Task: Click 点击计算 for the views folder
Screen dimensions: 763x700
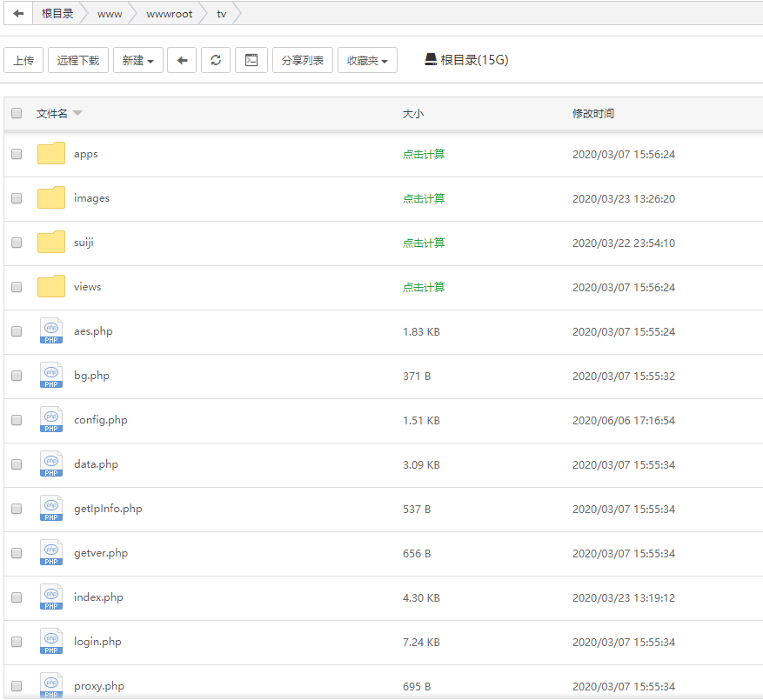Action: pyautogui.click(x=424, y=287)
